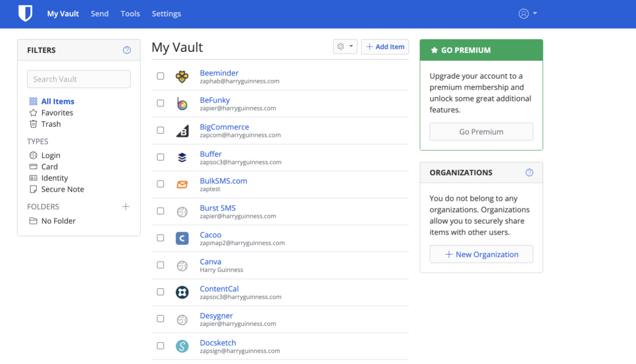This screenshot has width=636, height=364.
Task: Click the BeFunky colorful icon
Action: (x=182, y=104)
